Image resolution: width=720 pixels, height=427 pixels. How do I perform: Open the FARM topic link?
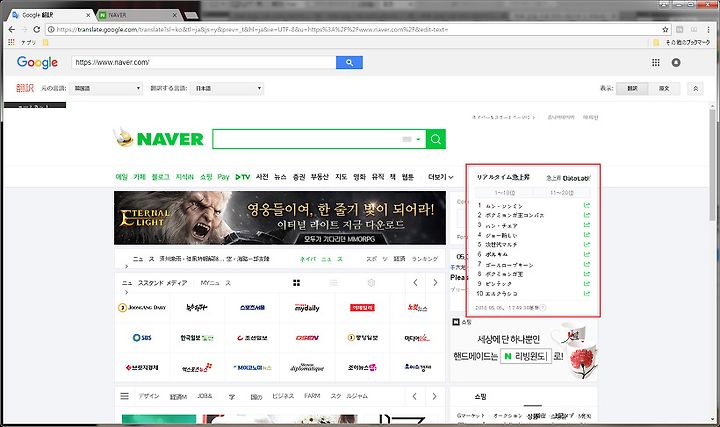click(312, 396)
